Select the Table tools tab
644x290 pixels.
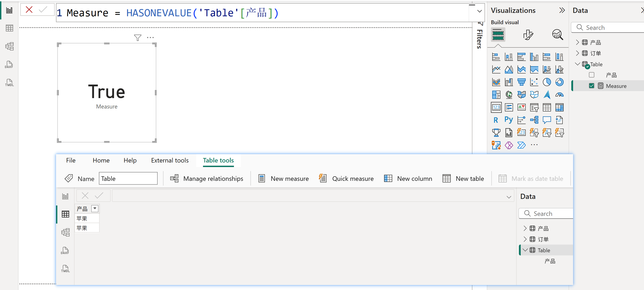(218, 160)
